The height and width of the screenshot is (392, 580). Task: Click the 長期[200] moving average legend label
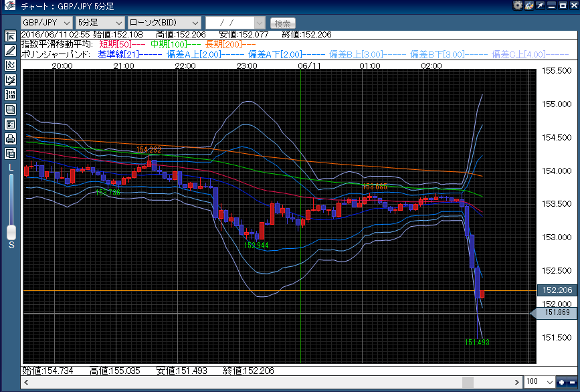[230, 45]
